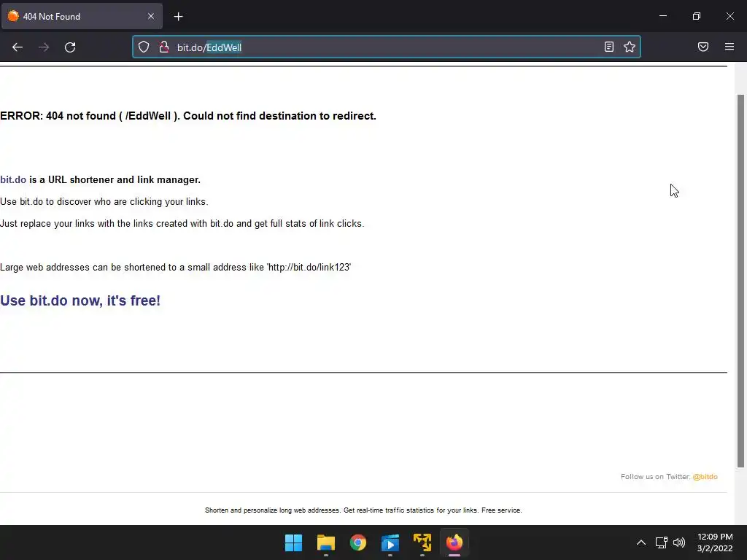Click the 'Shorten and personalize long web addresses' footer
The image size is (747, 560).
point(363,510)
